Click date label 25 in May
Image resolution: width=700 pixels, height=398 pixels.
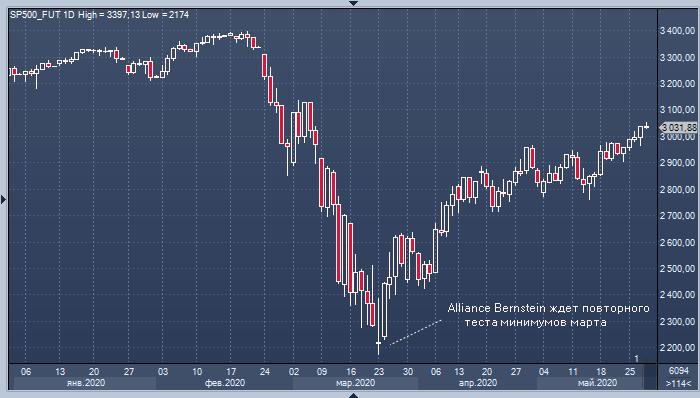(629, 371)
